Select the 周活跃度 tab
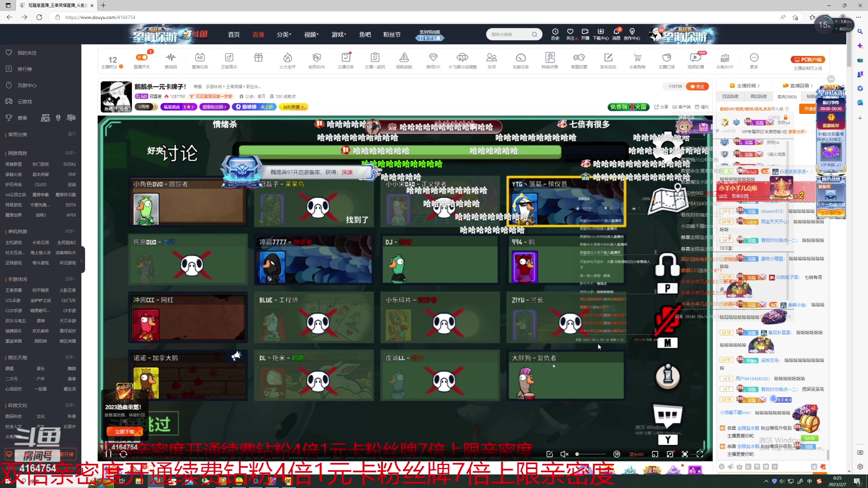Viewport: 868px width, 488px height. coord(758,97)
